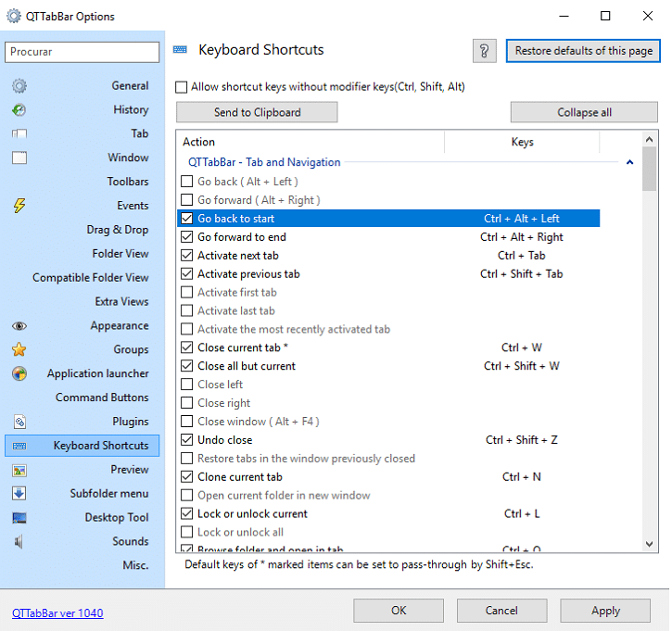Click the History icon in sidebar
Viewport: 672px width, 631px height.
(x=19, y=110)
